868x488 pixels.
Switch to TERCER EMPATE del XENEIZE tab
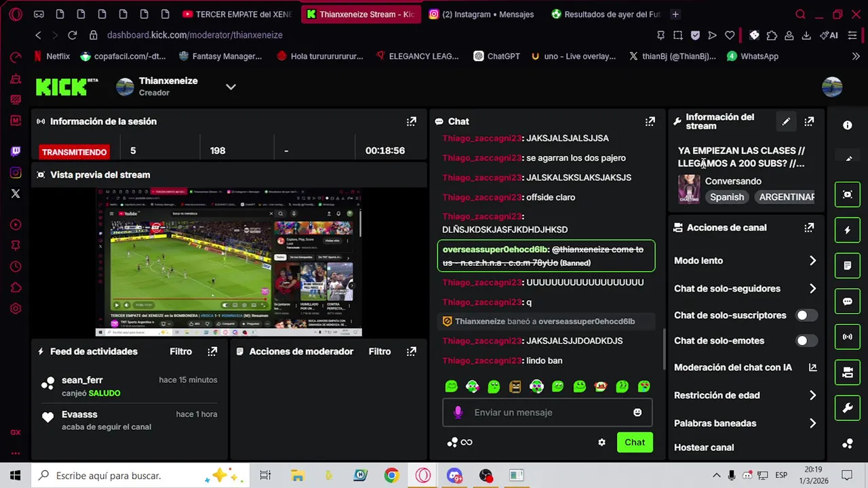tap(237, 14)
